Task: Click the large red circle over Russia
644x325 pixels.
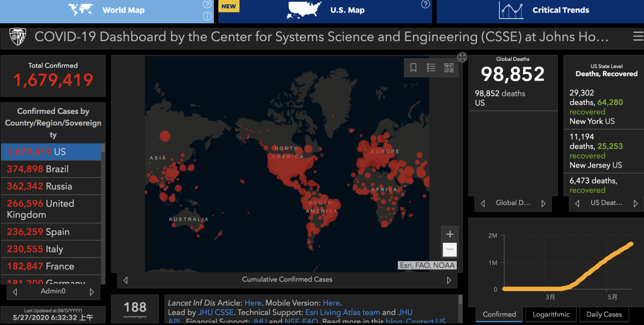Action: coord(165,136)
